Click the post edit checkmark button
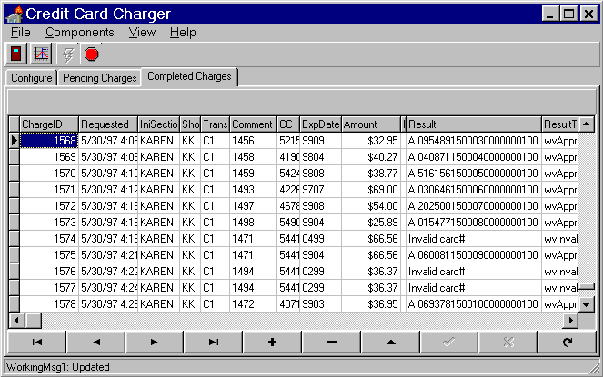603x377 pixels. point(449,342)
